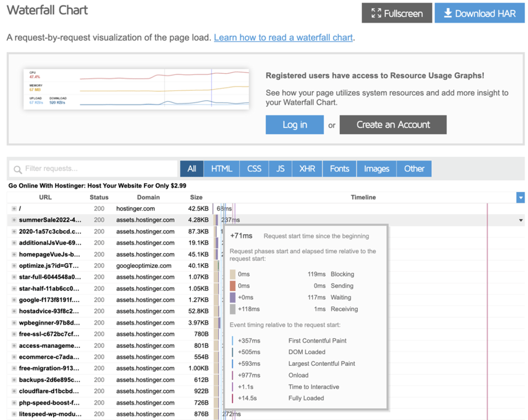
Task: Click the download arrow icon on Download HAR
Action: tap(449, 13)
